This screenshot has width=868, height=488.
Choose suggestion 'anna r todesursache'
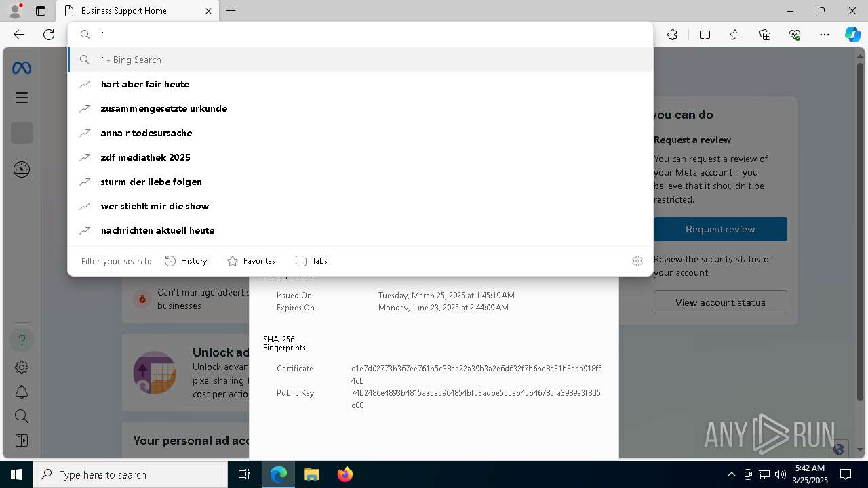360,133
